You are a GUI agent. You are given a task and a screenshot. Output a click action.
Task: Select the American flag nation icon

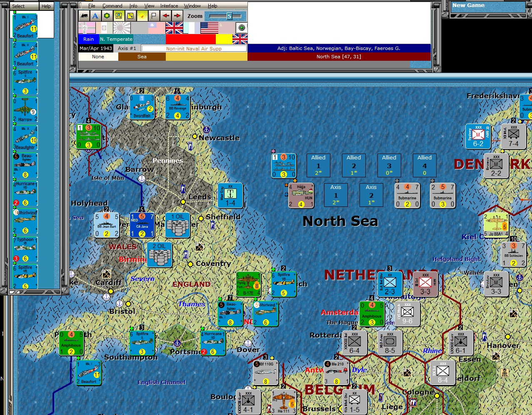(208, 28)
